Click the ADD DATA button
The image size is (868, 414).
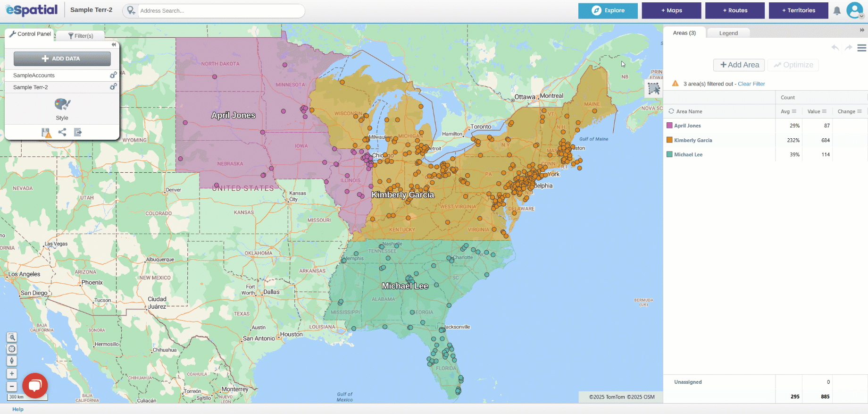click(62, 59)
